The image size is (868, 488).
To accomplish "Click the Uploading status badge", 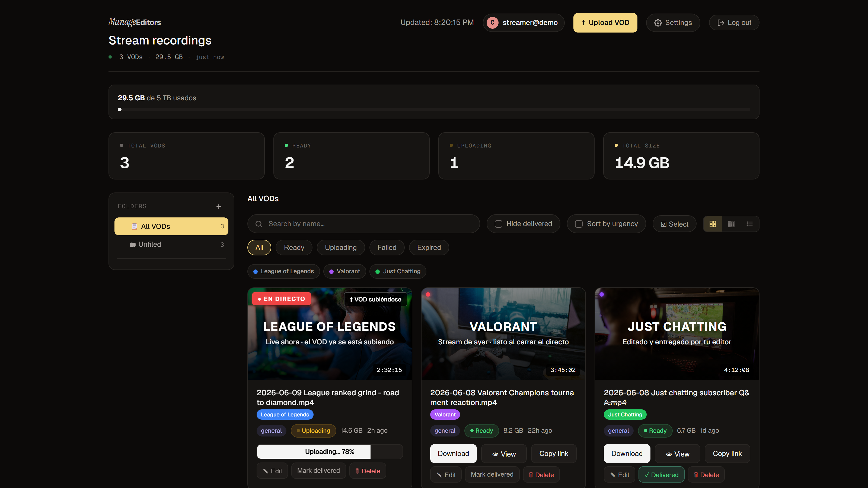I will pyautogui.click(x=313, y=431).
